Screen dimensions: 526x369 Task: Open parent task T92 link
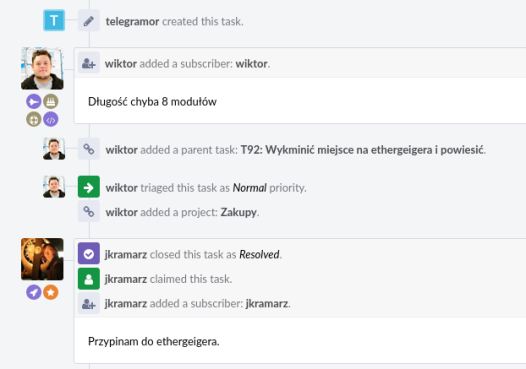click(363, 150)
